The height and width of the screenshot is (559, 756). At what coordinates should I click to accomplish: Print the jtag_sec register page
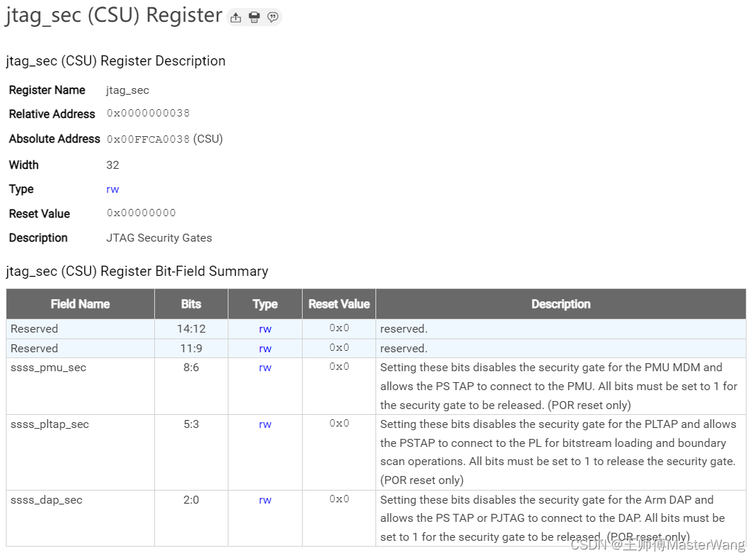click(x=254, y=16)
